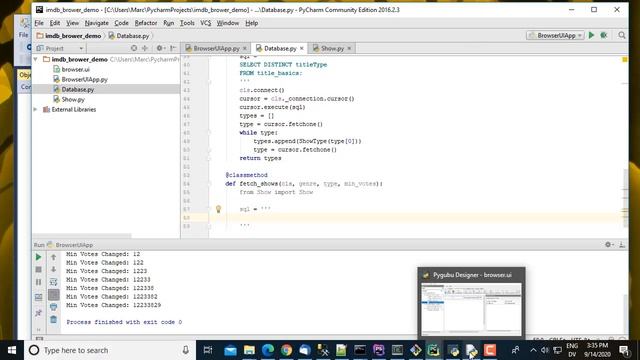Image resolution: width=640 pixels, height=360 pixels.
Task: Click the Windows Start button
Action: pos(12,350)
